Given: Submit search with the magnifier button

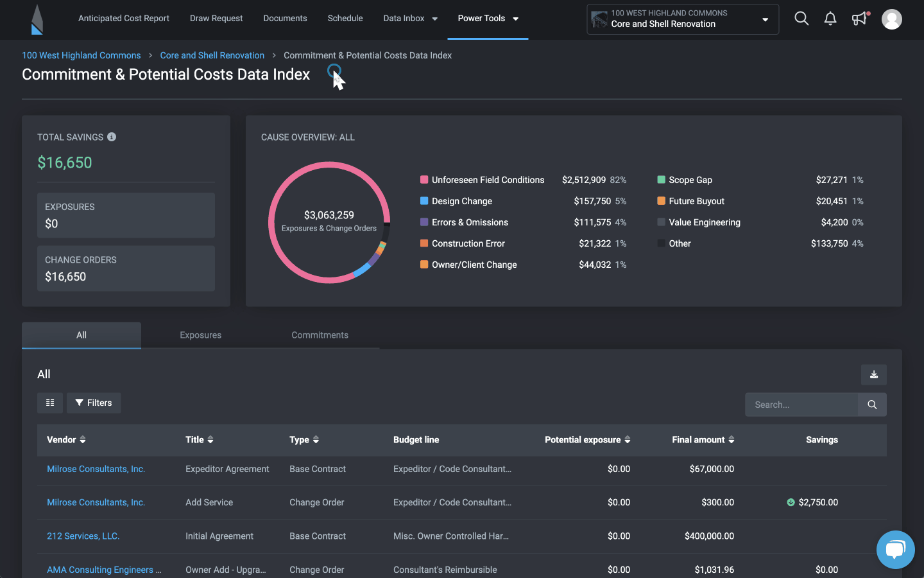Looking at the screenshot, I should [x=872, y=405].
